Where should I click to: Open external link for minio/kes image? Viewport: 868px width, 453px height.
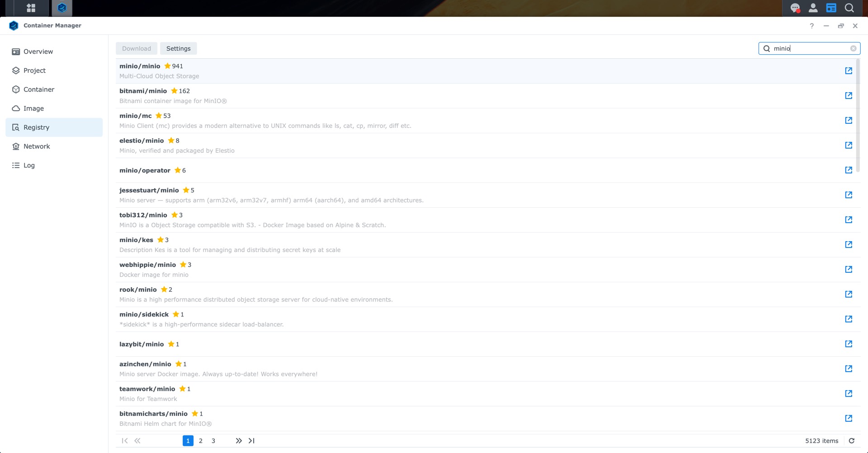click(849, 245)
